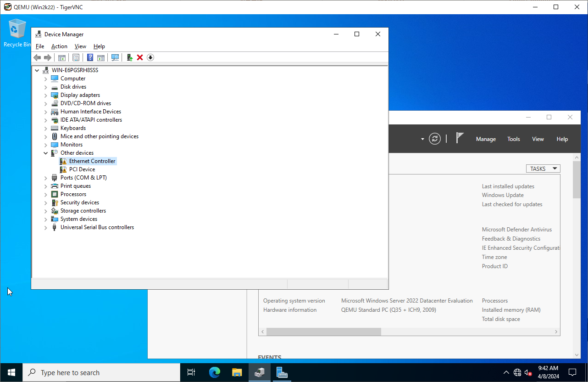Click Time zone label in Server Manager

(x=494, y=257)
